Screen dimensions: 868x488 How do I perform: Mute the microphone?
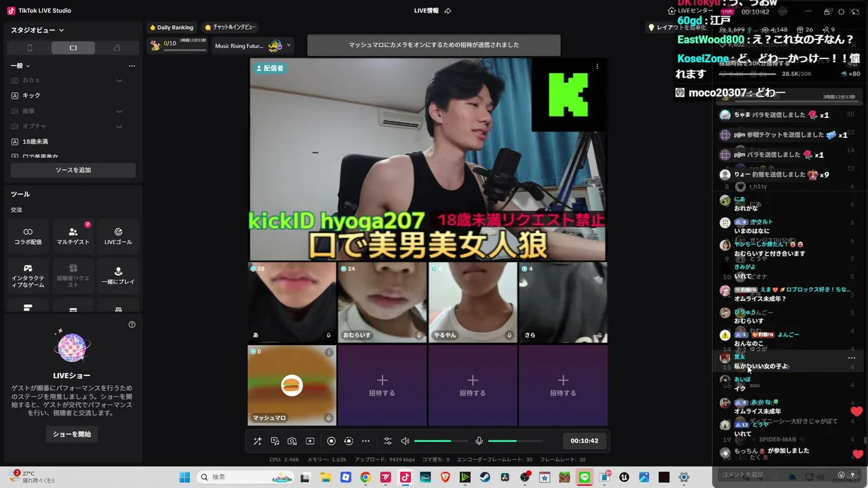[479, 441]
